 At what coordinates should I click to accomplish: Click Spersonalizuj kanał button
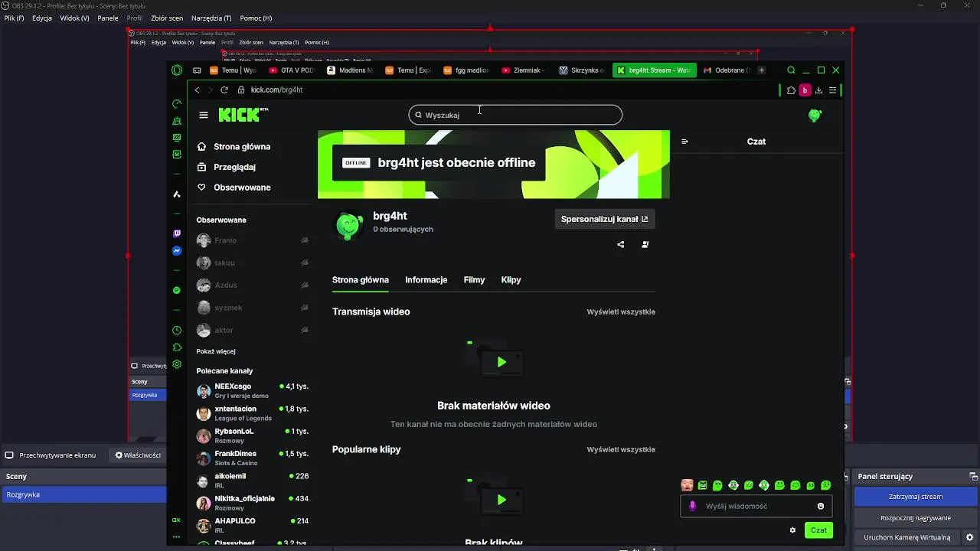(604, 219)
